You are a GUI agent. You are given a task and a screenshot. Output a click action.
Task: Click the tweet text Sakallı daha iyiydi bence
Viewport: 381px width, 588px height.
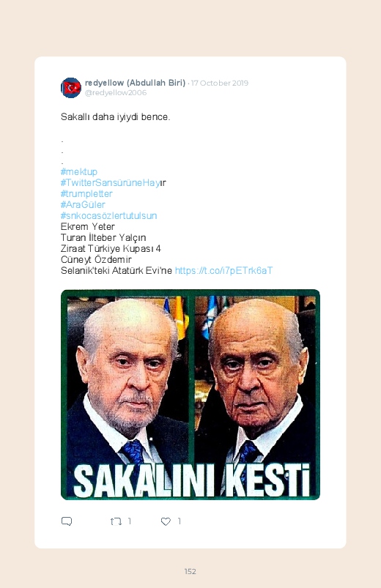(x=115, y=117)
